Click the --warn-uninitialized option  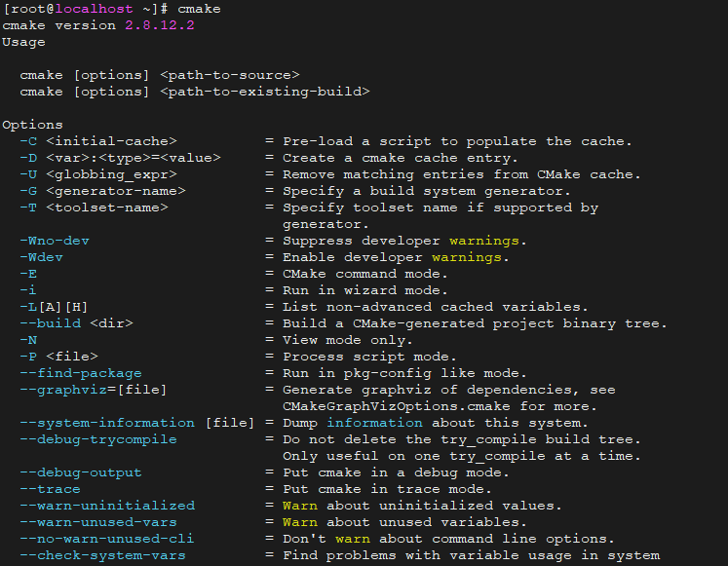tap(107, 506)
